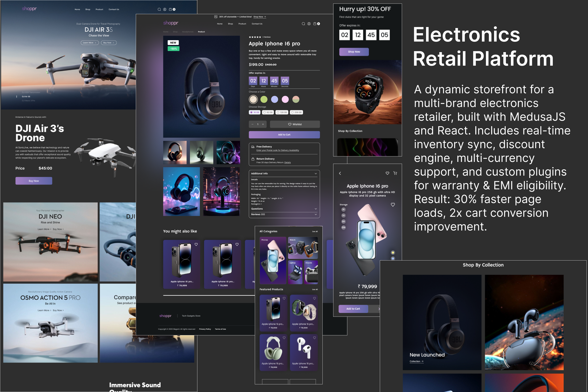Choose storage 64 on mobile product screen
Screen dimensions: 588x392
click(344, 221)
